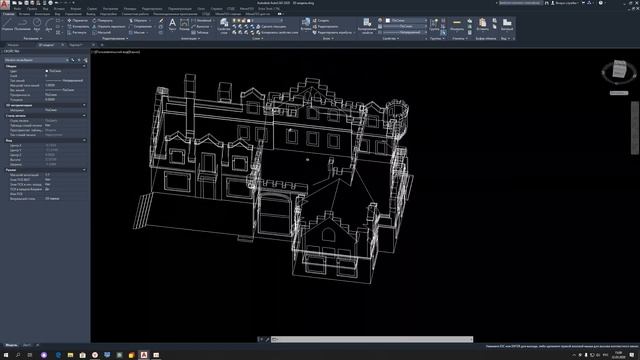Viewport: 640px width, 360px height.
Task: Click the Base view (Базовый) icon
Action: [507, 24]
